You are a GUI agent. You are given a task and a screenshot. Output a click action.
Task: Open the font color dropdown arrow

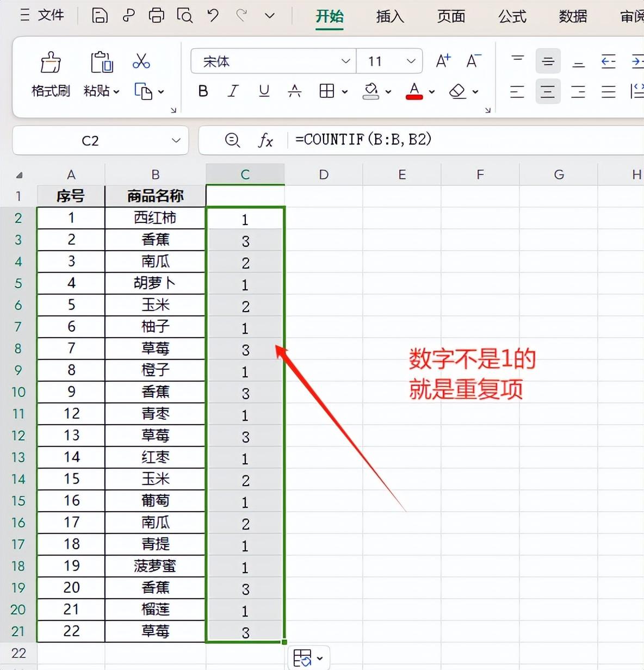click(431, 92)
